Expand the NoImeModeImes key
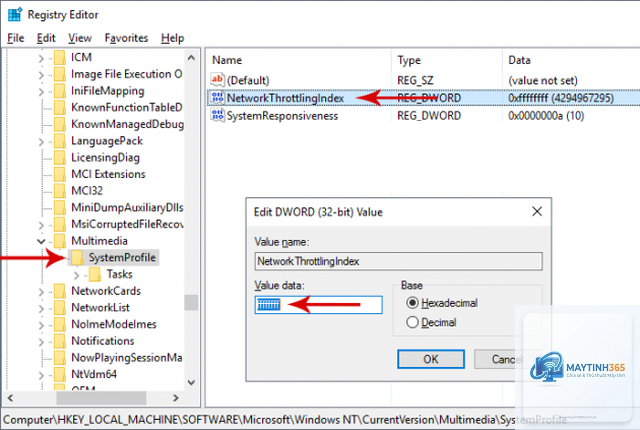 41,325
